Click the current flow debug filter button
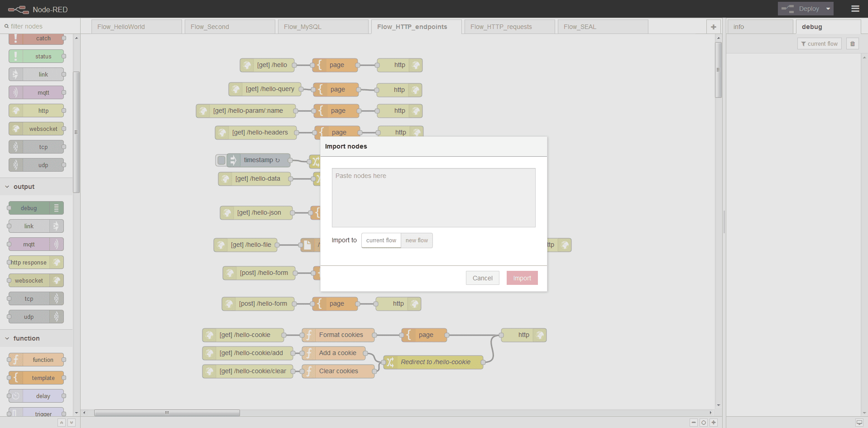Viewport: 868px width, 428px height. 819,44
